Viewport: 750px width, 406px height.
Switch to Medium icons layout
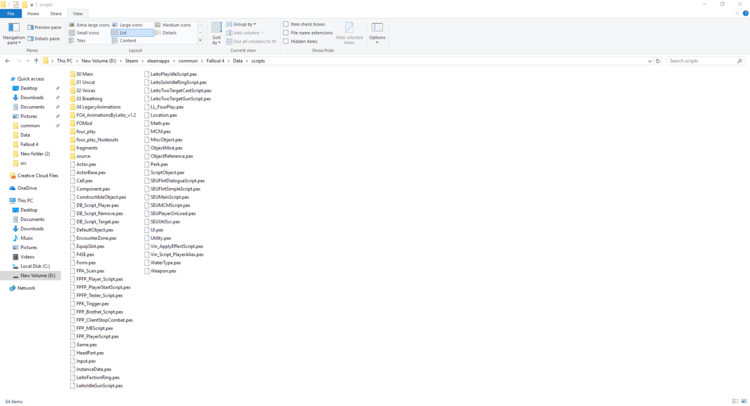click(173, 25)
